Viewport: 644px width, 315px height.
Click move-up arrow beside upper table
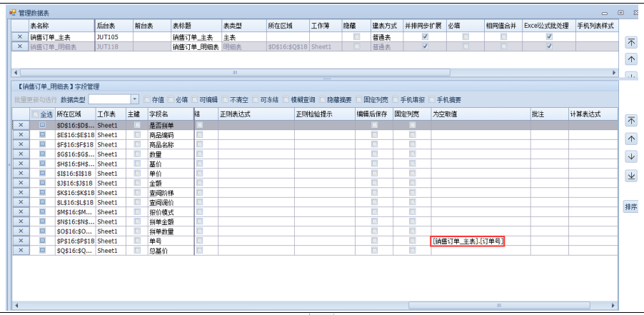631,59
